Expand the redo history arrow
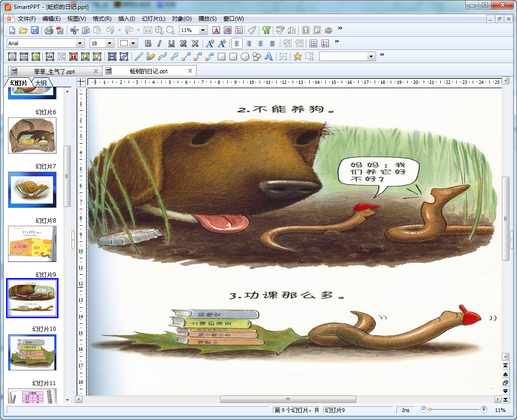The image size is (517, 420). [138, 30]
